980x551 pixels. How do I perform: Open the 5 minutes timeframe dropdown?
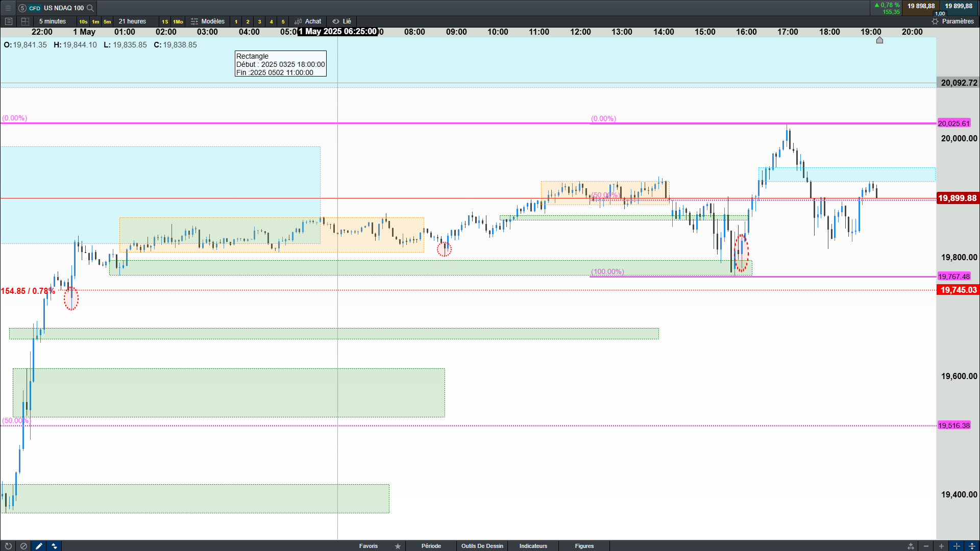pos(53,21)
